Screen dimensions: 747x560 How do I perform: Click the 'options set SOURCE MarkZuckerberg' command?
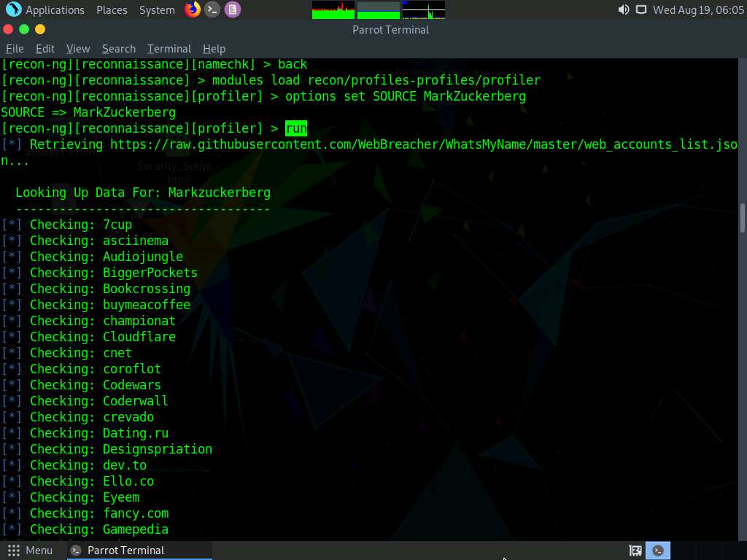click(406, 97)
